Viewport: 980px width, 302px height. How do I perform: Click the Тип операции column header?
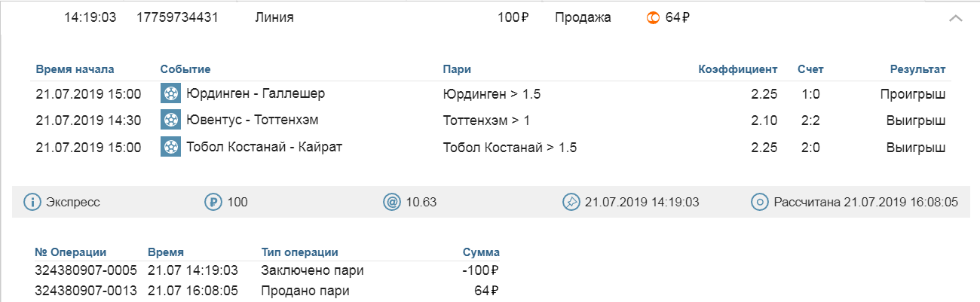299,252
